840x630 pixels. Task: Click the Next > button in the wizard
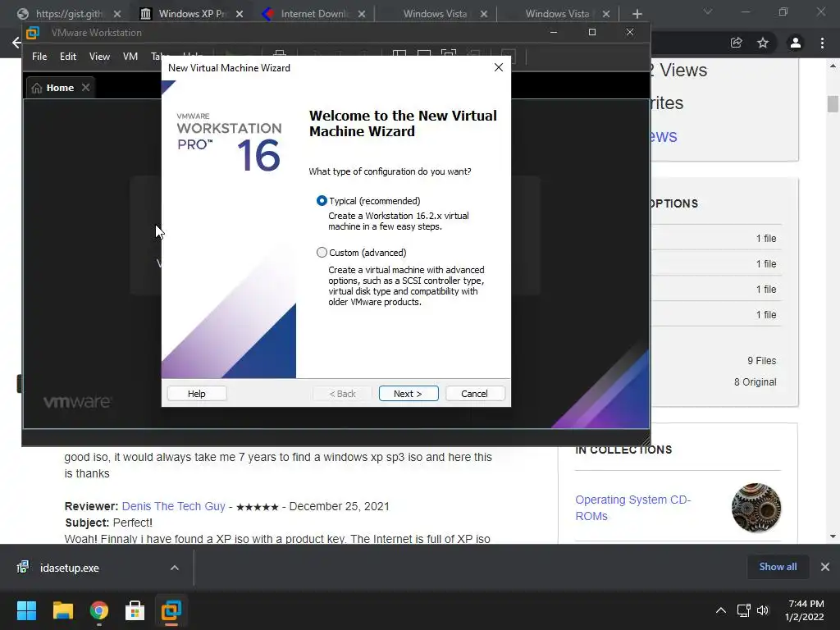(x=409, y=393)
